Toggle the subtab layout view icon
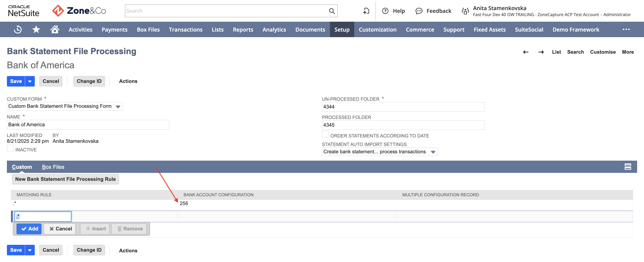 (627, 167)
